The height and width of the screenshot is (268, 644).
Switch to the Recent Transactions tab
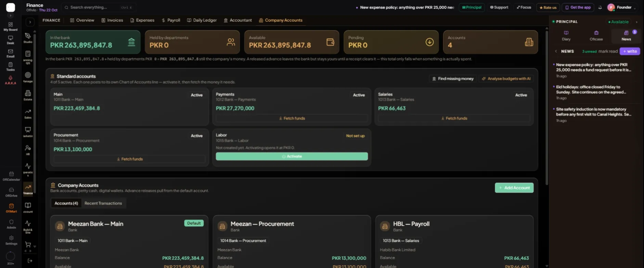(103, 203)
